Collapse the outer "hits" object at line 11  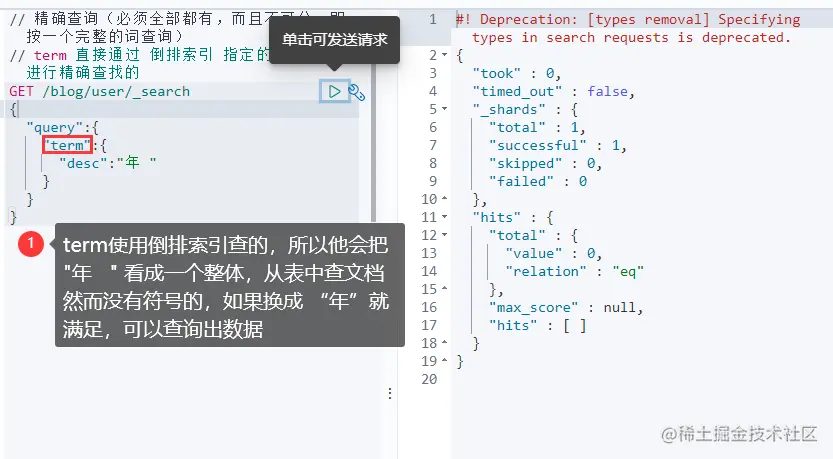point(445,217)
